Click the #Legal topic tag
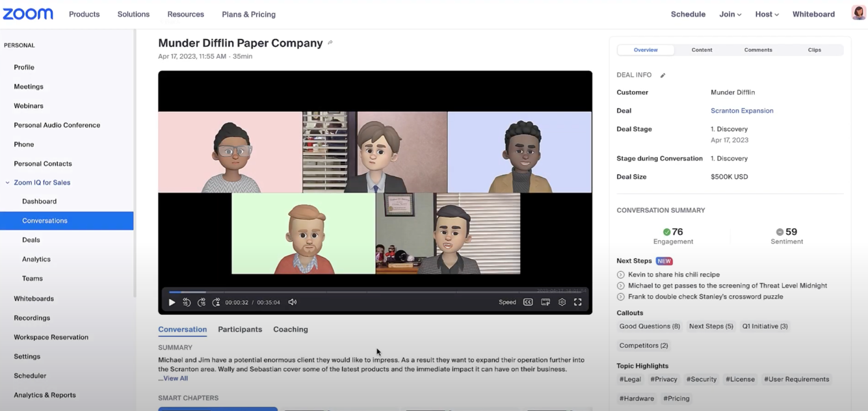 click(630, 380)
